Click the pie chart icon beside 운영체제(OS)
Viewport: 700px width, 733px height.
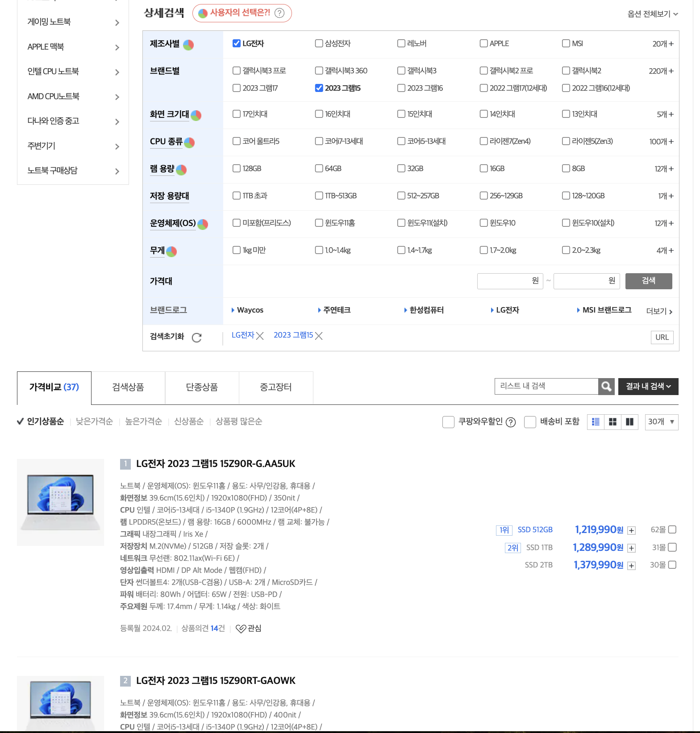203,224
